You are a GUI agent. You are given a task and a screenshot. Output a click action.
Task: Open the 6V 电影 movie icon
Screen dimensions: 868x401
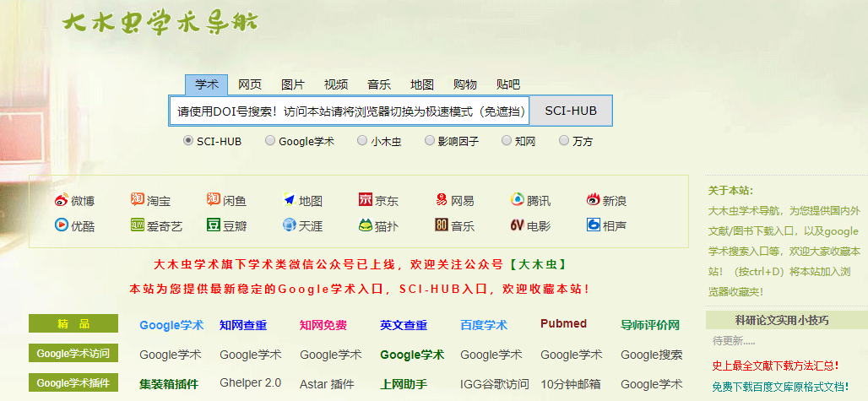517,225
